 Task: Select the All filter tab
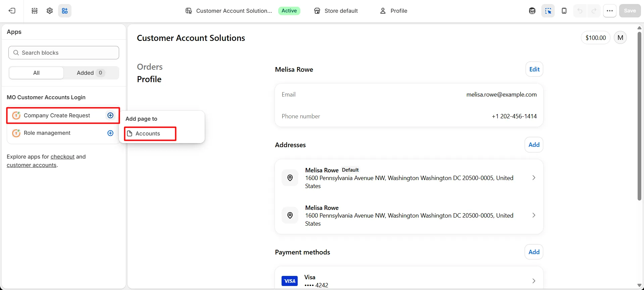[36, 73]
